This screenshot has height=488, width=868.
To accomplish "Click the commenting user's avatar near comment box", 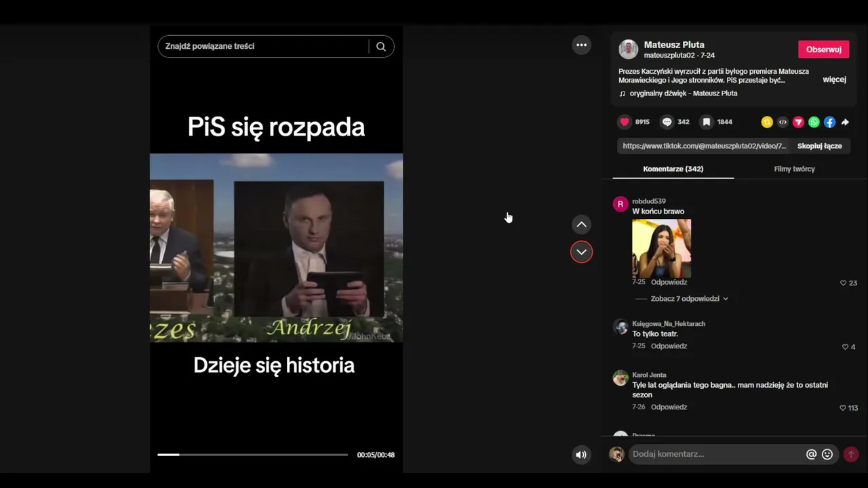I will click(616, 454).
